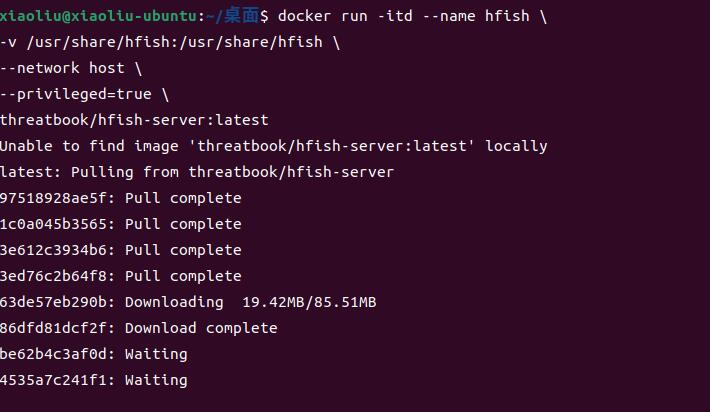Click the 'Downloading' status for 63de57eb290b

pyautogui.click(x=174, y=302)
